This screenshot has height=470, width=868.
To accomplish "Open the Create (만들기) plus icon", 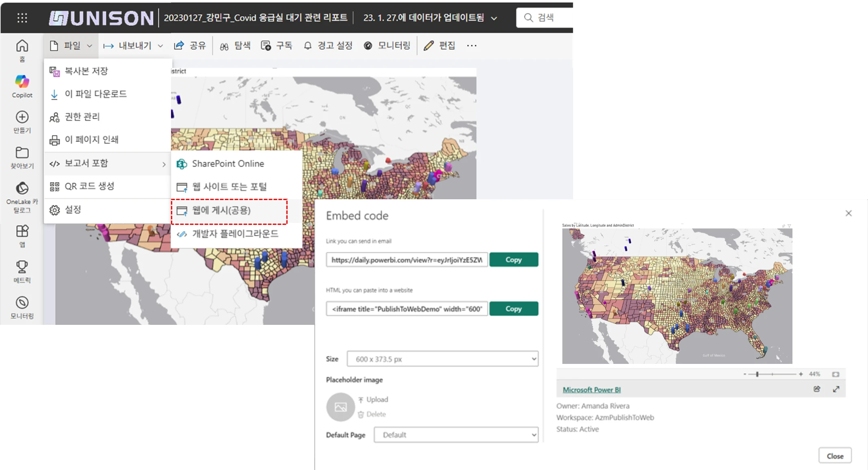I will coord(22,117).
